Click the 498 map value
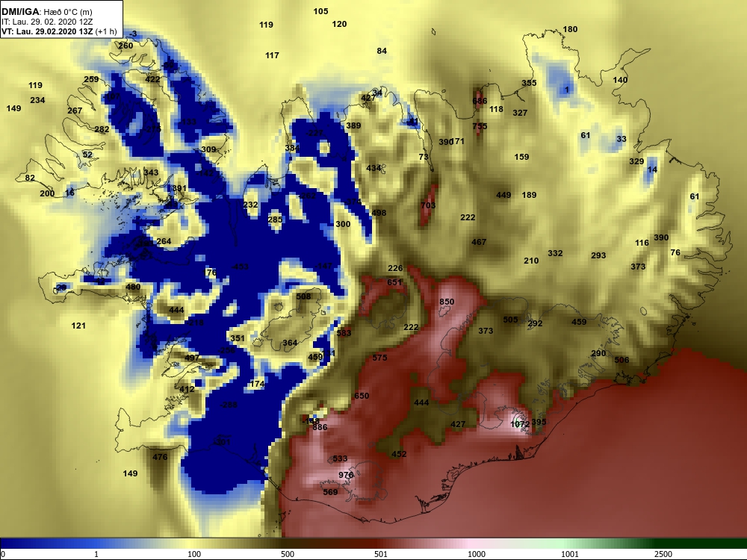 pos(379,213)
